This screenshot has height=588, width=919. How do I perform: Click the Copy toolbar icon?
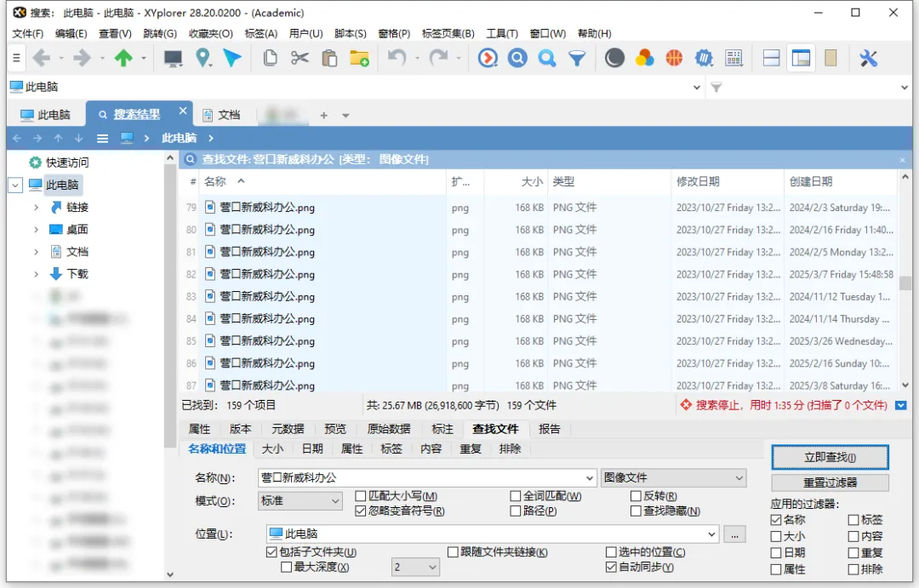pyautogui.click(x=271, y=58)
